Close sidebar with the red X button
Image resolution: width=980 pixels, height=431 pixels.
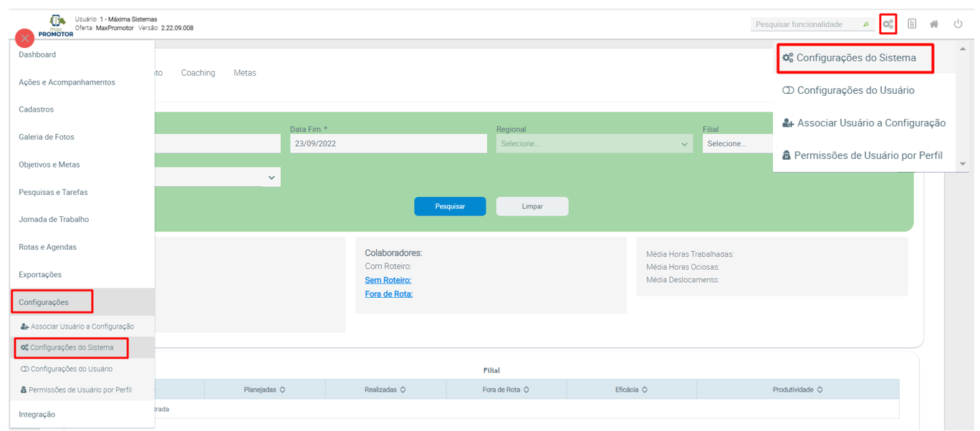[x=24, y=39]
